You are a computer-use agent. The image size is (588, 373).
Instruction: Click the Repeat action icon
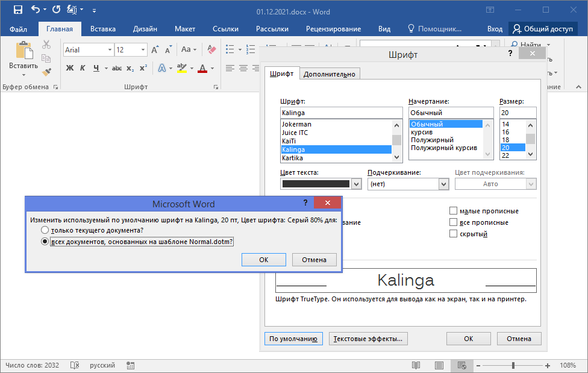pos(56,10)
